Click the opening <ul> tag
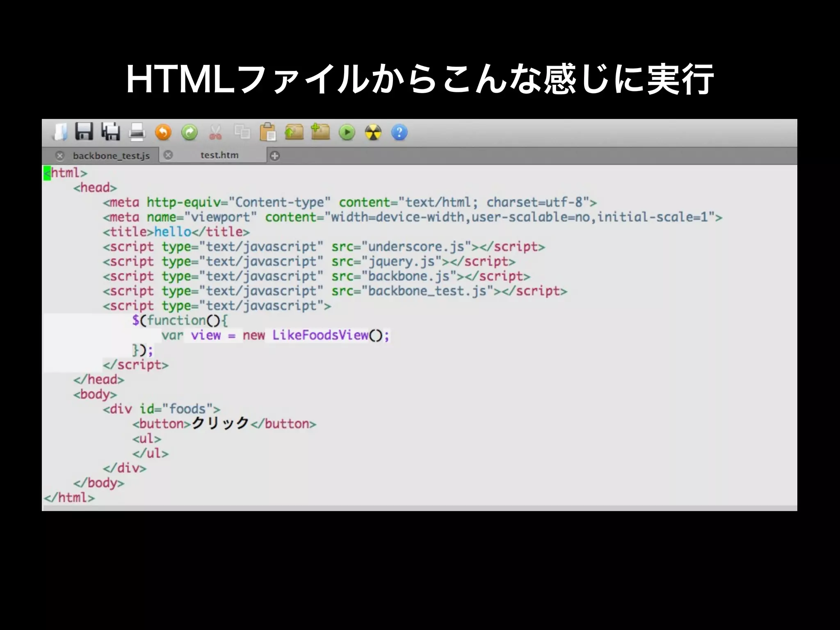 point(147,438)
